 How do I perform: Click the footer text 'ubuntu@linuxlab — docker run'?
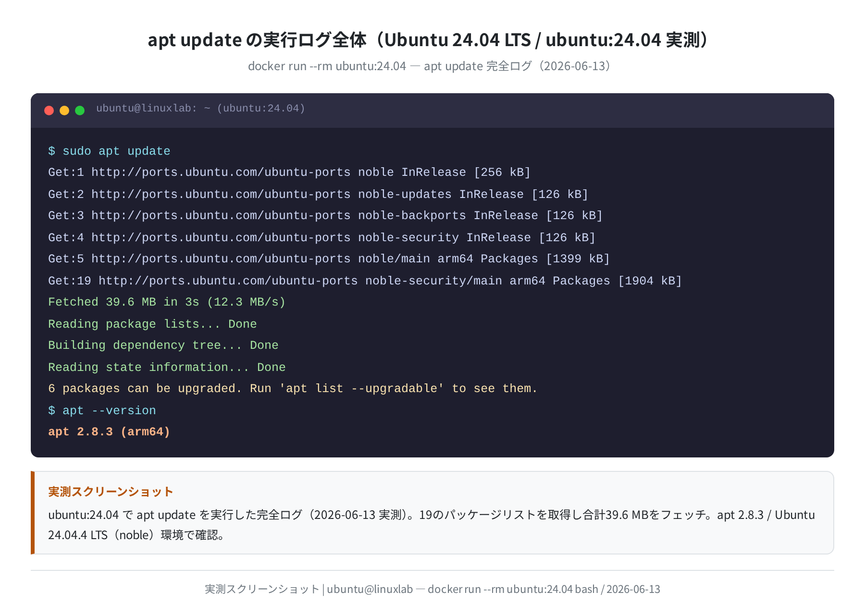tap(432, 590)
